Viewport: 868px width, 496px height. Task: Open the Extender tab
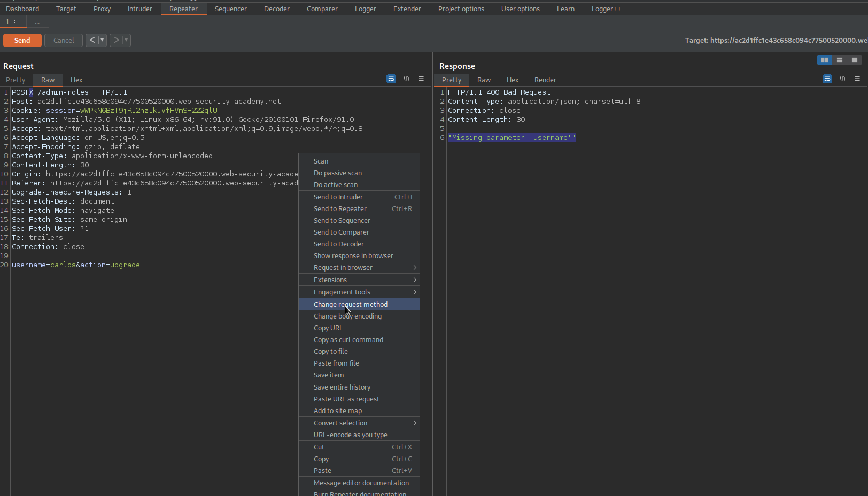407,9
